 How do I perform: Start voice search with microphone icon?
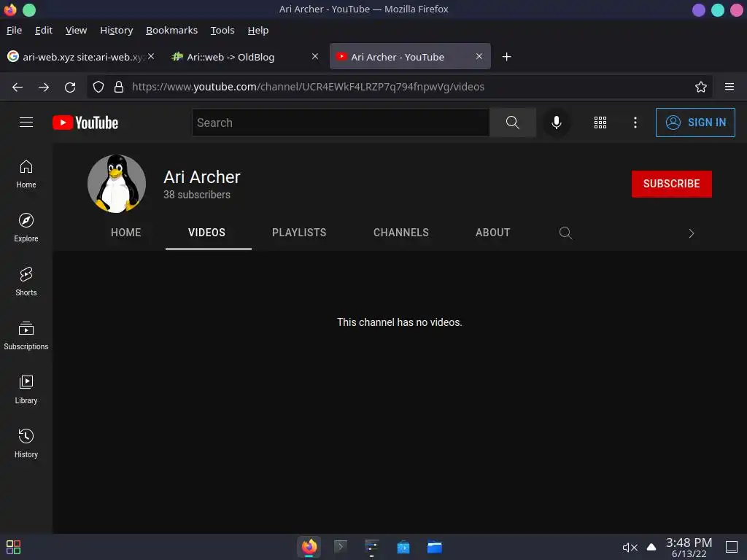556,122
